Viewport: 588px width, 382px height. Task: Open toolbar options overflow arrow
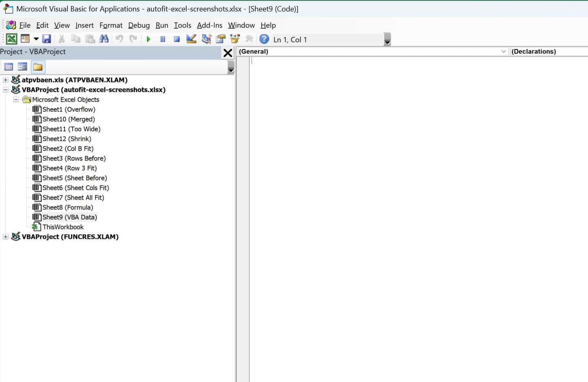pos(388,39)
